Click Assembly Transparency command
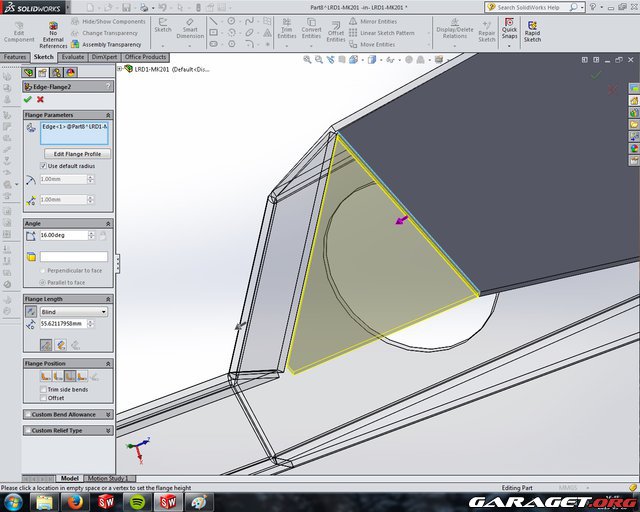The image size is (640, 512). tap(110, 44)
